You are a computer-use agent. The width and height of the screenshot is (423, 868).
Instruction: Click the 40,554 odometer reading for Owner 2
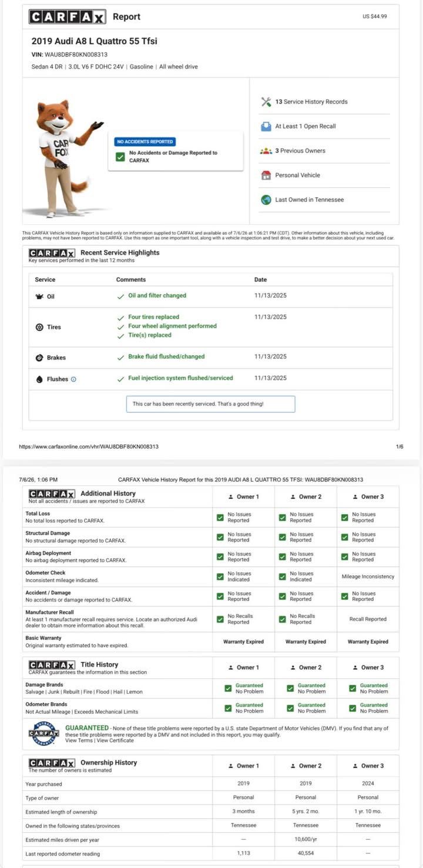(305, 853)
